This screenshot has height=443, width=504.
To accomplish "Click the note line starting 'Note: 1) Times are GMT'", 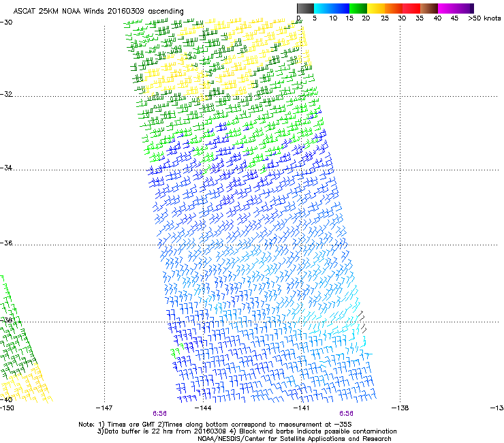I will tap(215, 425).
